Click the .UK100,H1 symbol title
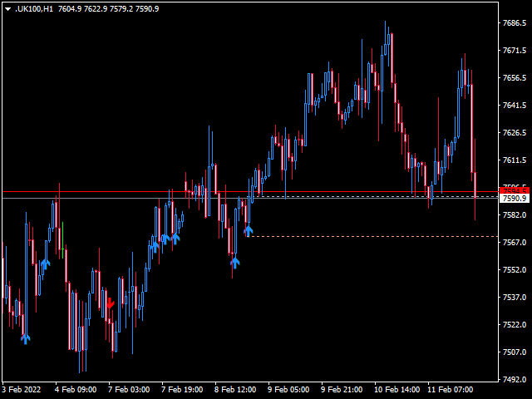The width and height of the screenshot is (532, 399). click(34, 9)
